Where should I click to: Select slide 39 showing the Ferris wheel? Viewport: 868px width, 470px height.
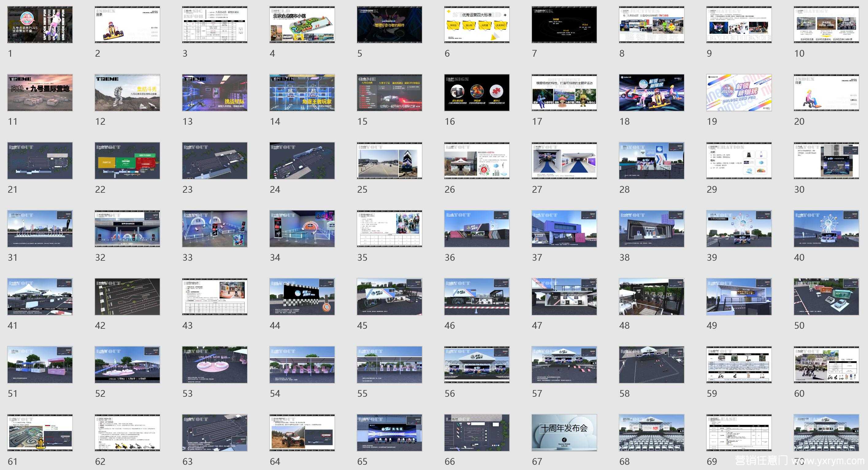739,229
